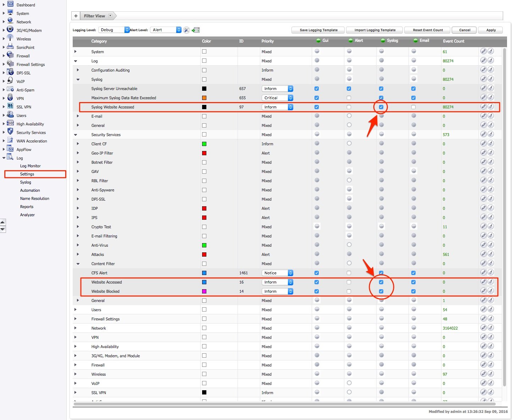Uncheck Gui checkbox in CFS Alert row
Image resolution: width=512 pixels, height=420 pixels.
(317, 273)
